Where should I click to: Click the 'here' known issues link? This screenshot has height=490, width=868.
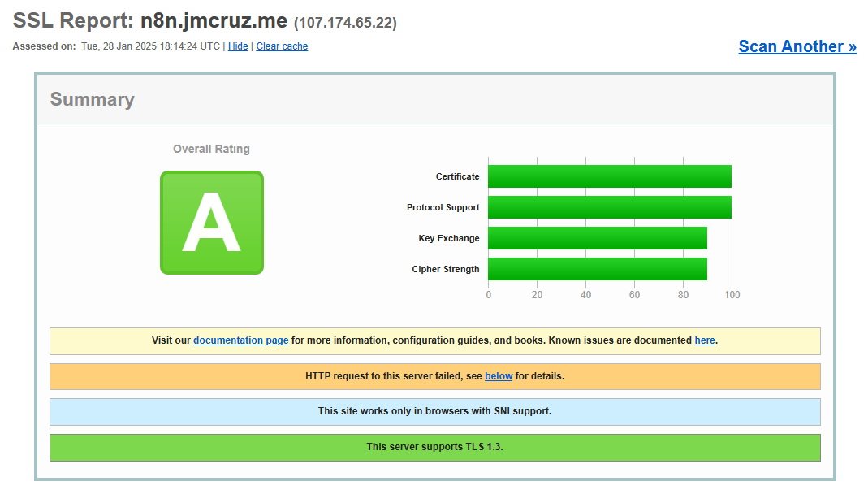705,340
